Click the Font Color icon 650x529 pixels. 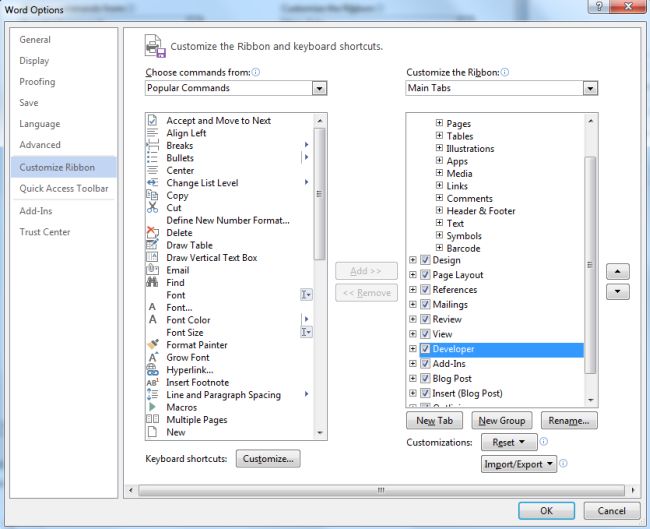pyautogui.click(x=152, y=320)
